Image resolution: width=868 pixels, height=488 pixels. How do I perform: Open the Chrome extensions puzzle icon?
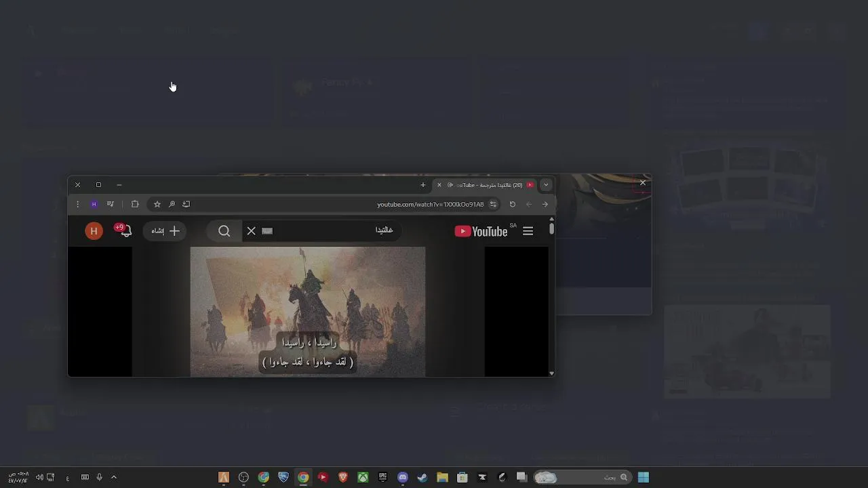point(135,204)
